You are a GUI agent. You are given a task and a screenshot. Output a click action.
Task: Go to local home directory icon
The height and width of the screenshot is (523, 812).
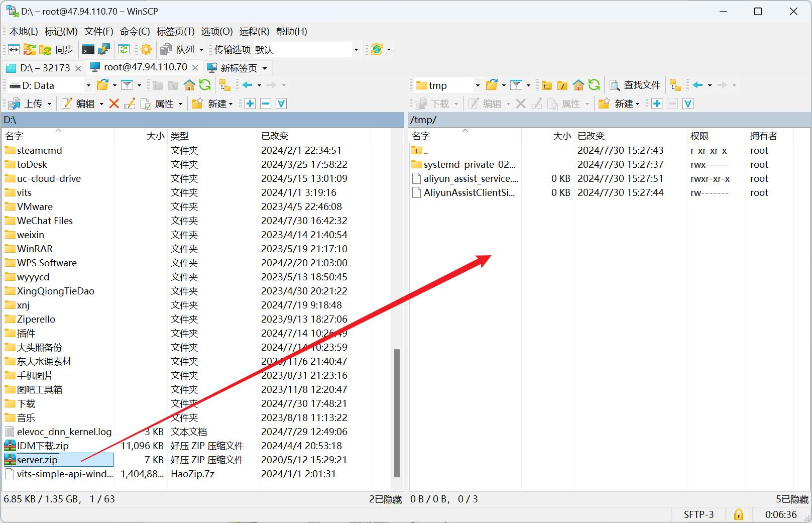189,85
